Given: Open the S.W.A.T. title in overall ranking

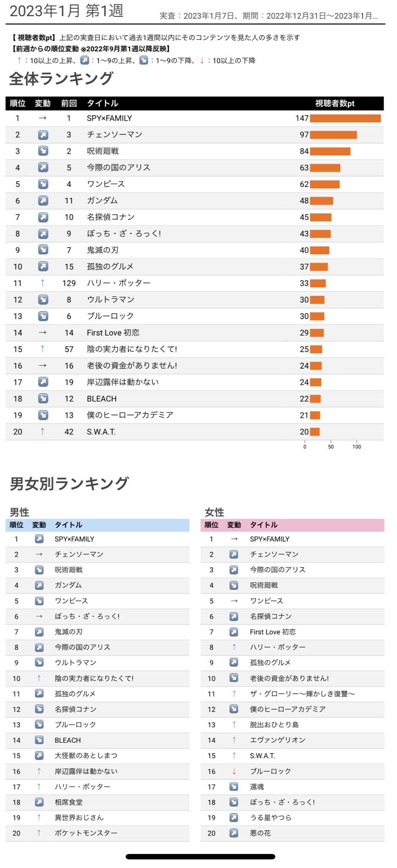Looking at the screenshot, I should pyautogui.click(x=101, y=432).
